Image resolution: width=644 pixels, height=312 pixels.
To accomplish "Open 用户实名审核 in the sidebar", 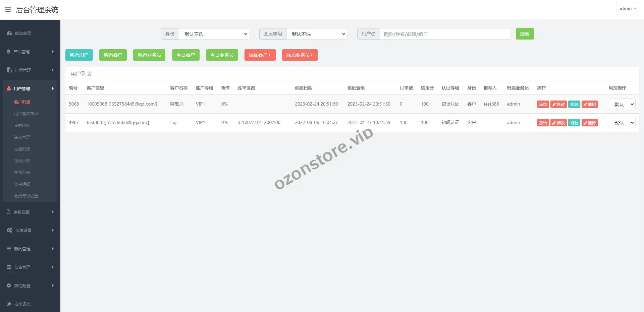I will coord(26,114).
